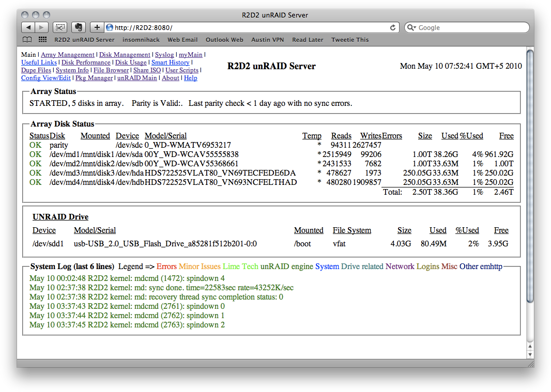Screen dimensions: 551x392
Task: Click the log line 'spindown 4'
Action: [127, 278]
